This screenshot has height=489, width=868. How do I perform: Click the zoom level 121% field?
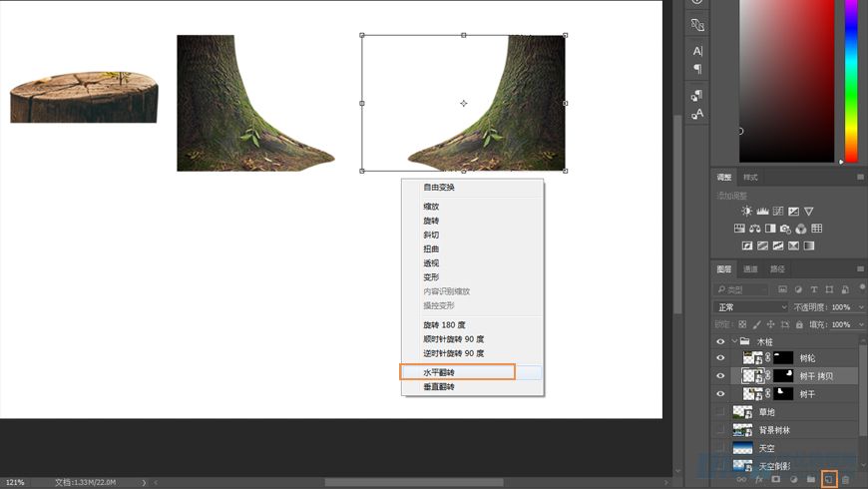coord(16,482)
